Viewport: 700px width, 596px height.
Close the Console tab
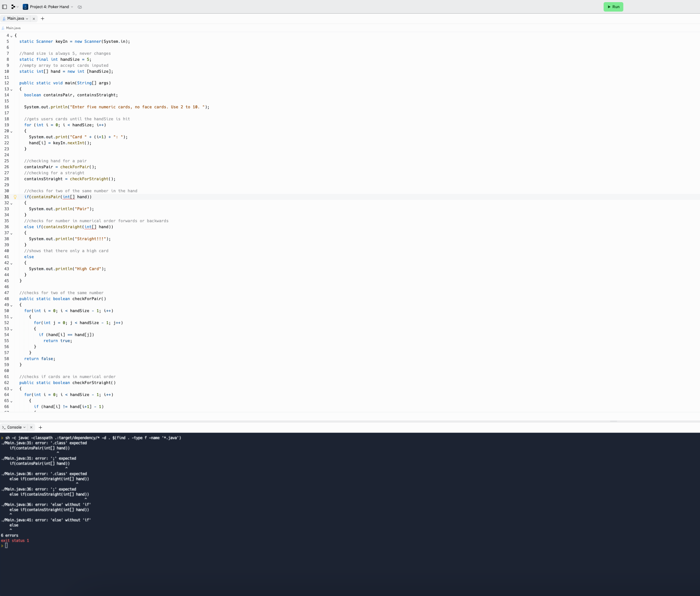click(x=31, y=427)
